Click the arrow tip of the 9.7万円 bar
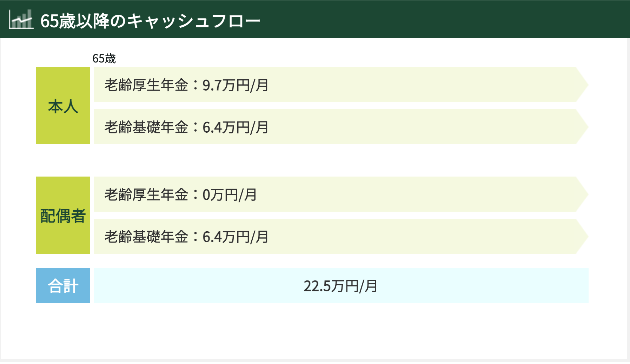Image resolution: width=630 pixels, height=364 pixels. 582,85
